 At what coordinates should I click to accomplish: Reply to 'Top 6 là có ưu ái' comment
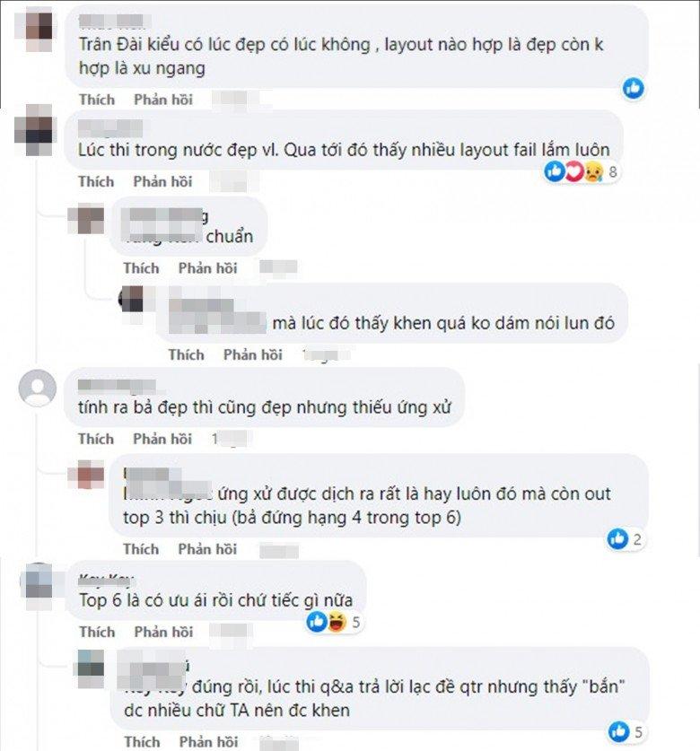(x=163, y=632)
